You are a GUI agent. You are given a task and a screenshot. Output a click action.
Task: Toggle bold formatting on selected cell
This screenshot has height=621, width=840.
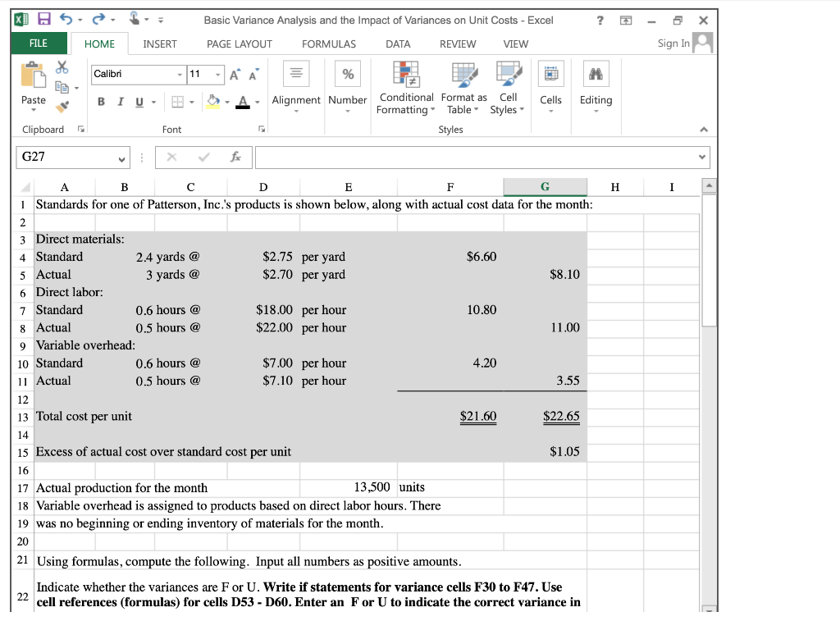tap(101, 100)
